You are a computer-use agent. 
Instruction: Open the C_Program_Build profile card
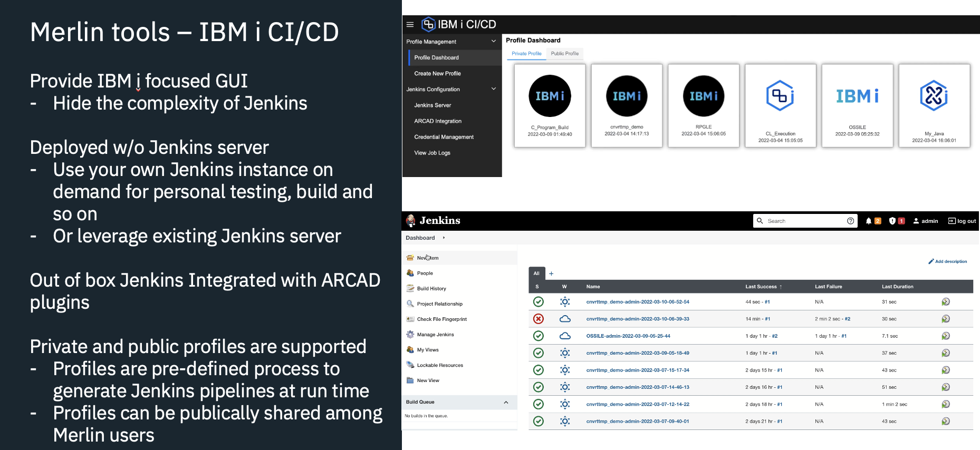(x=550, y=106)
